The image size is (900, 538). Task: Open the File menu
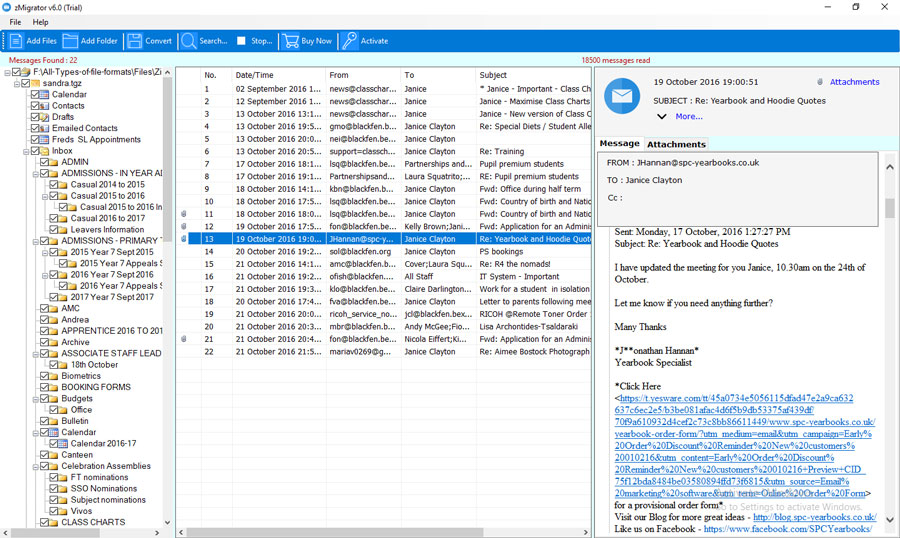click(x=15, y=22)
